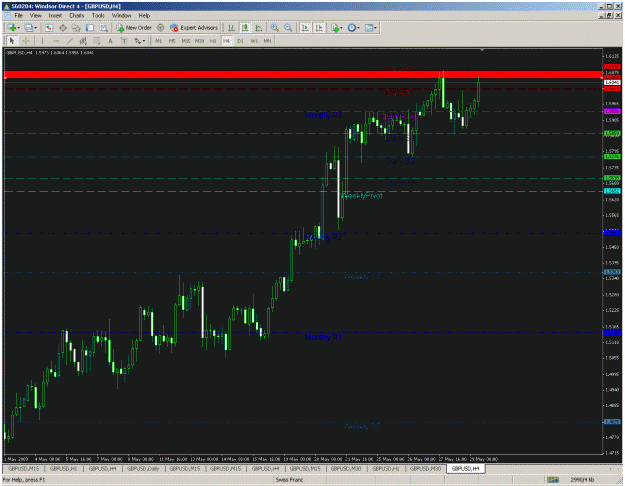Select the Fibonacci retracement tool
The height and width of the screenshot is (486, 625).
(96, 41)
